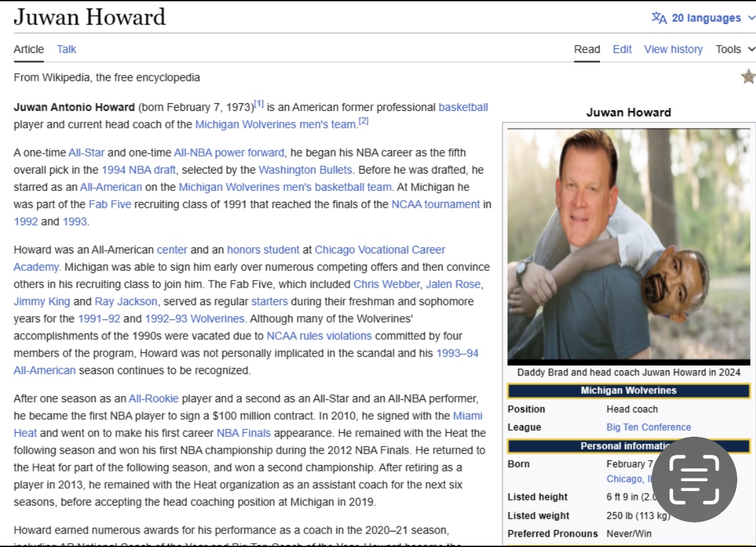Viewport: 756px width, 547px height.
Task: Open the infobox photo of Juwan Howard
Action: click(628, 245)
